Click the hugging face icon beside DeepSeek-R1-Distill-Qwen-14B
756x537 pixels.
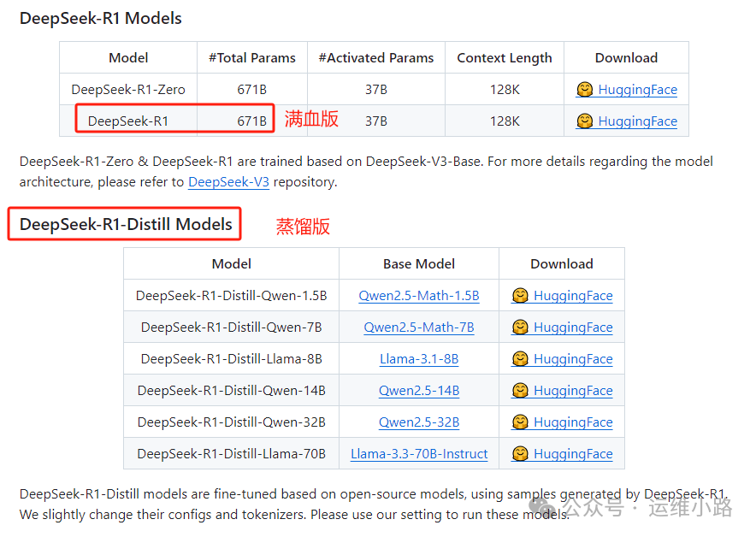tap(521, 390)
